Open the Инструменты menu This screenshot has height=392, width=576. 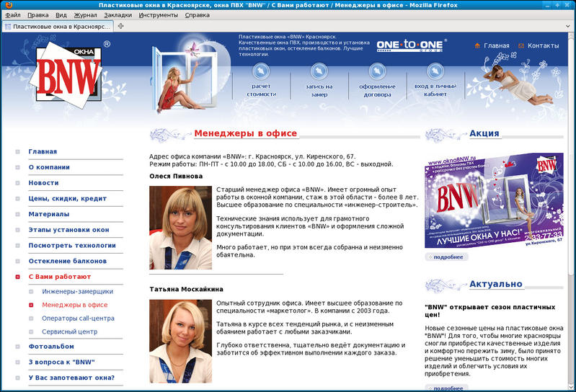tap(158, 15)
